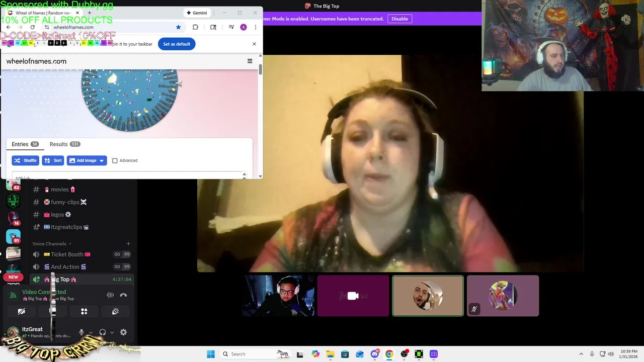The width and height of the screenshot is (644, 362).
Task: Disable Streamer Mode in Discord
Action: click(400, 19)
